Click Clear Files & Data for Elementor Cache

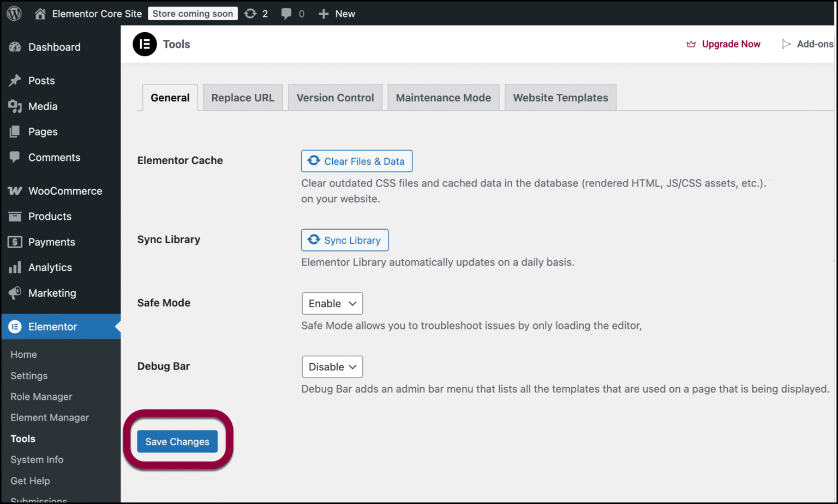(x=356, y=161)
